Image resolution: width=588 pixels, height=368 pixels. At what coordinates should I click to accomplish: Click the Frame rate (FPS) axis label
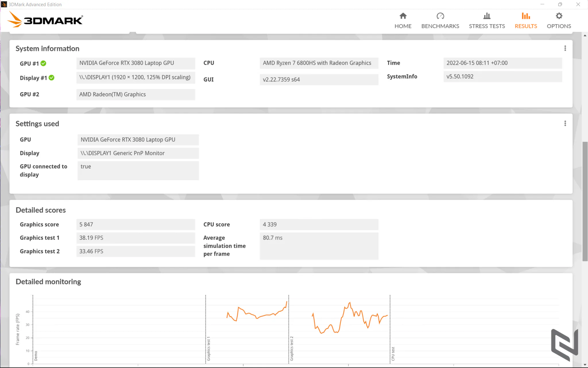[18, 329]
